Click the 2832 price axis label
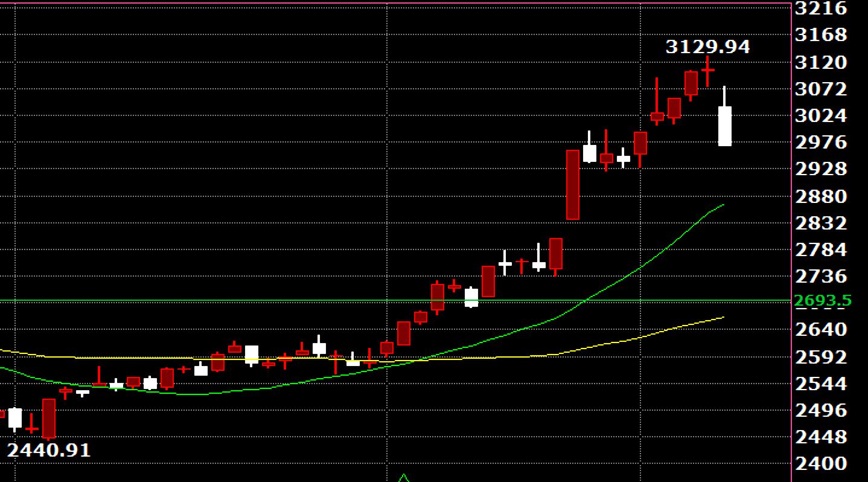The height and width of the screenshot is (482, 868). coord(821,223)
